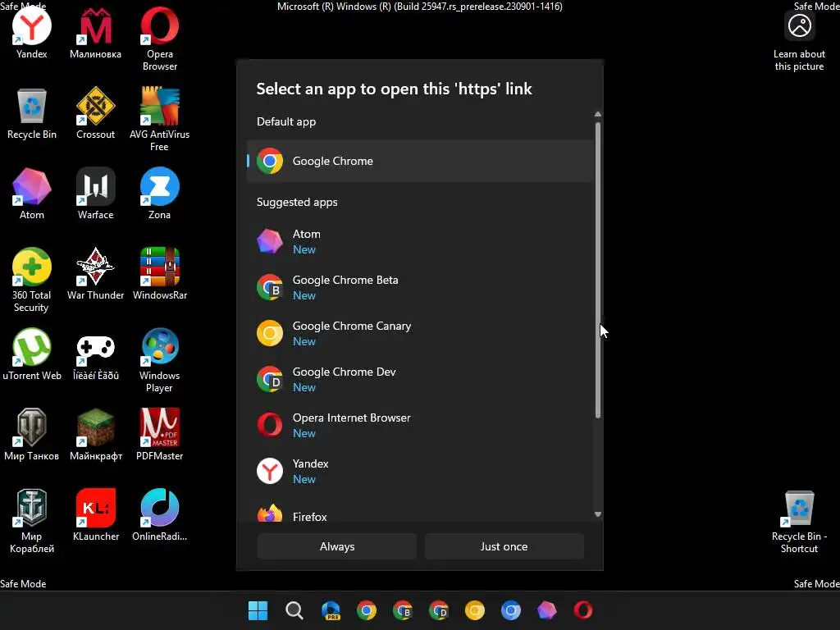Open the Windows Start button
Viewport: 840px width, 630px height.
coord(258,610)
